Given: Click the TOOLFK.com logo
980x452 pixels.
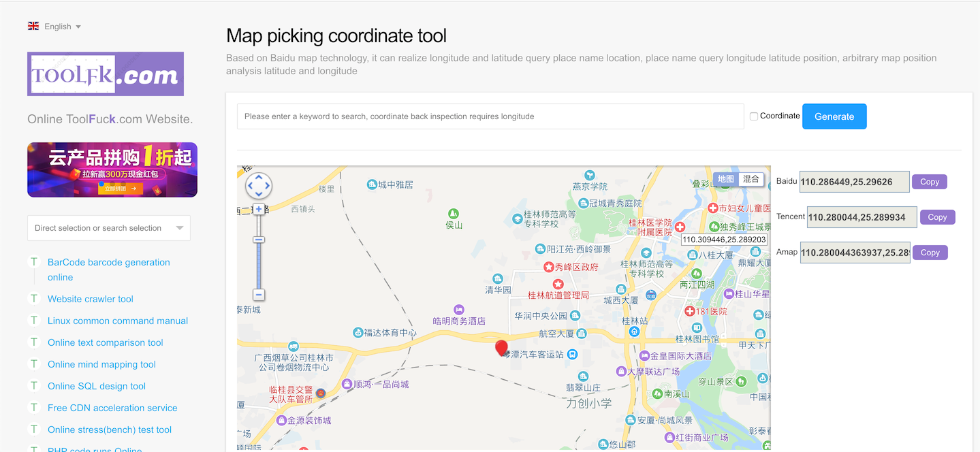Looking at the screenshot, I should tap(105, 73).
